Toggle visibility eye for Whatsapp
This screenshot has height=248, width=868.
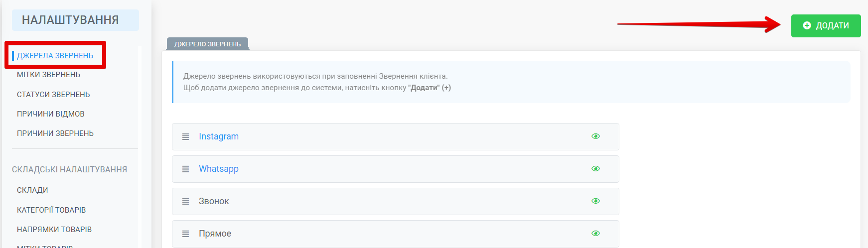click(595, 169)
